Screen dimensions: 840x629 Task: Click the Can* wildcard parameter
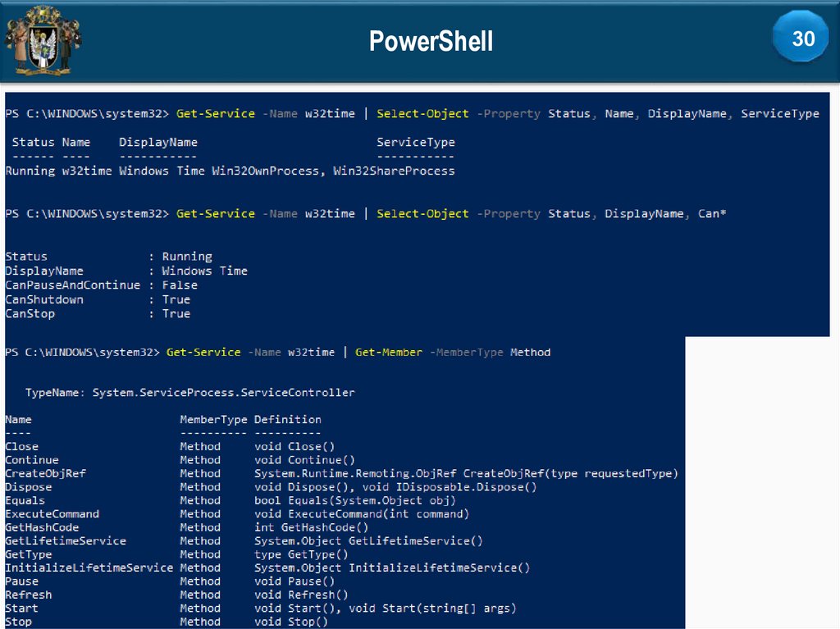pyautogui.click(x=712, y=214)
